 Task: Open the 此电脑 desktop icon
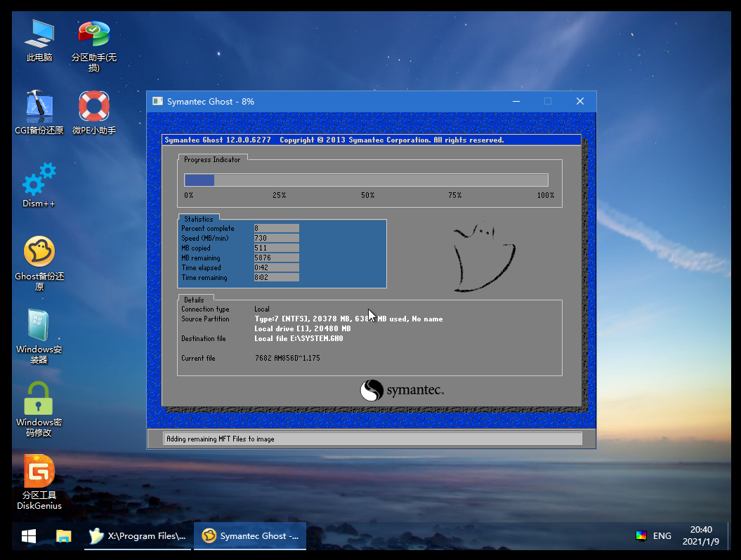(39, 41)
